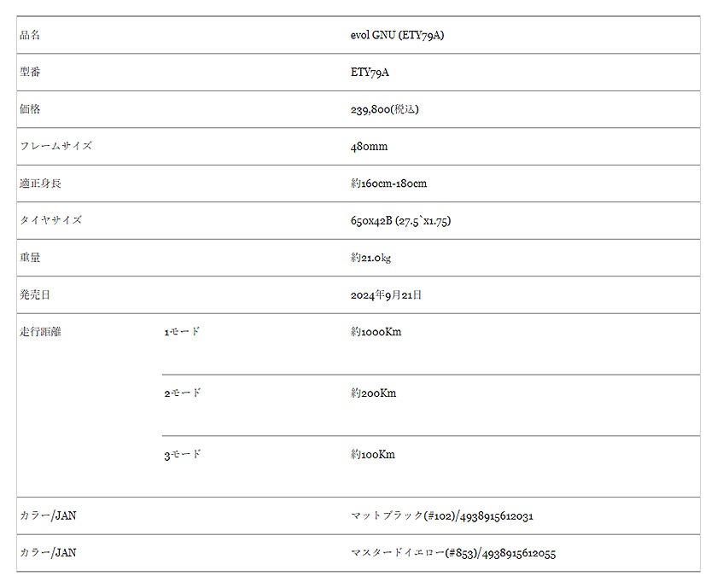Select the 3モード sub-row label

183,455
